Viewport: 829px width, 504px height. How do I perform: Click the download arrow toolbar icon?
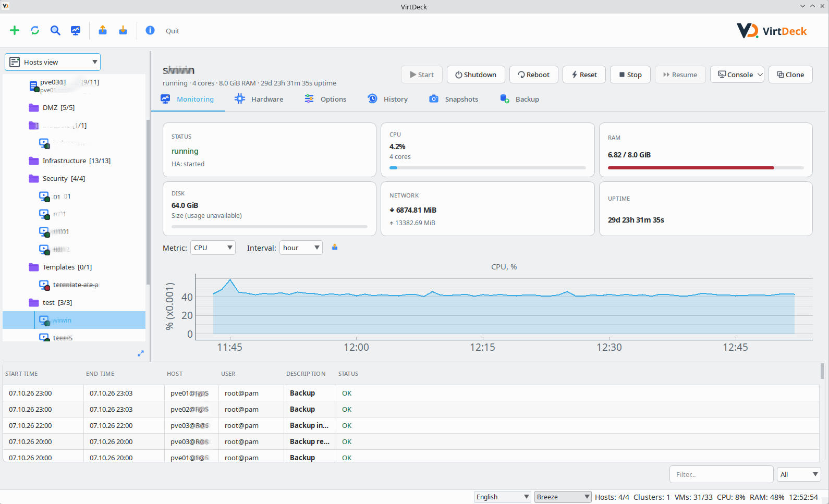coord(123,30)
